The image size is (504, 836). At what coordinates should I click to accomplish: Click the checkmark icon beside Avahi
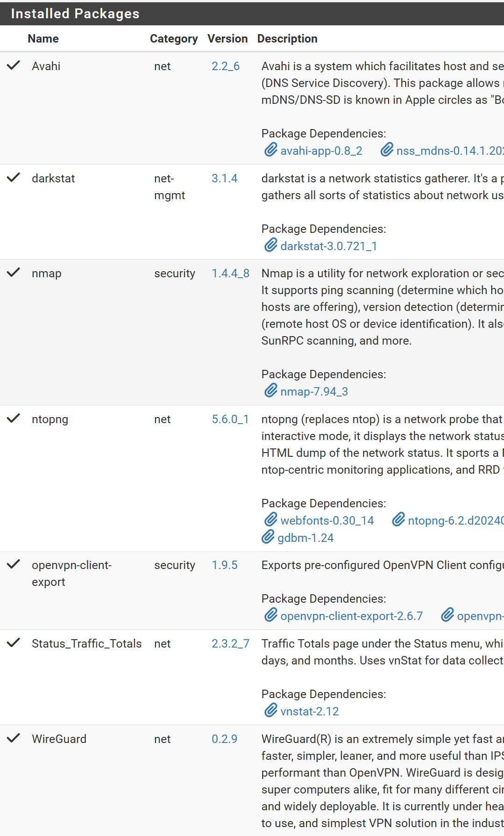(x=14, y=65)
